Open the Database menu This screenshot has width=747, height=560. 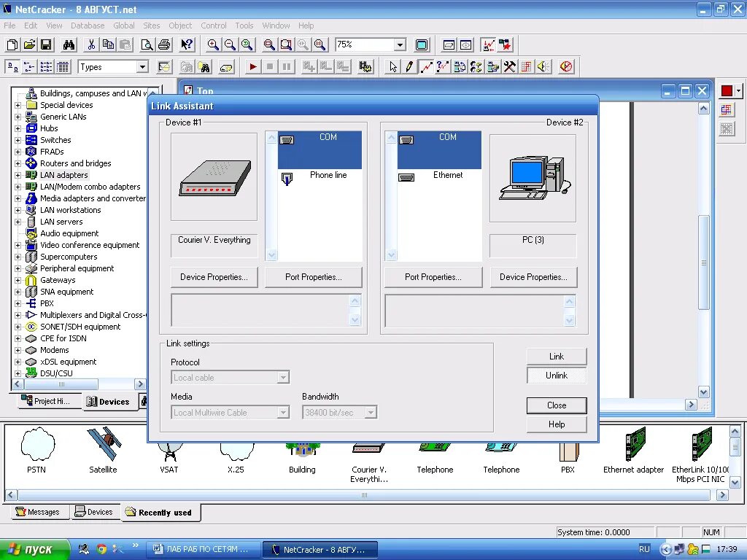[88, 26]
